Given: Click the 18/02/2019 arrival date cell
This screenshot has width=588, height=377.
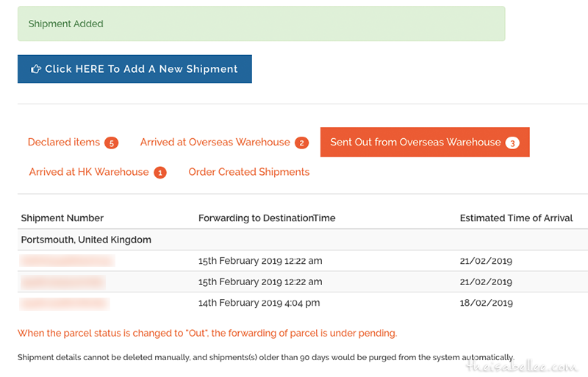Looking at the screenshot, I should point(486,303).
